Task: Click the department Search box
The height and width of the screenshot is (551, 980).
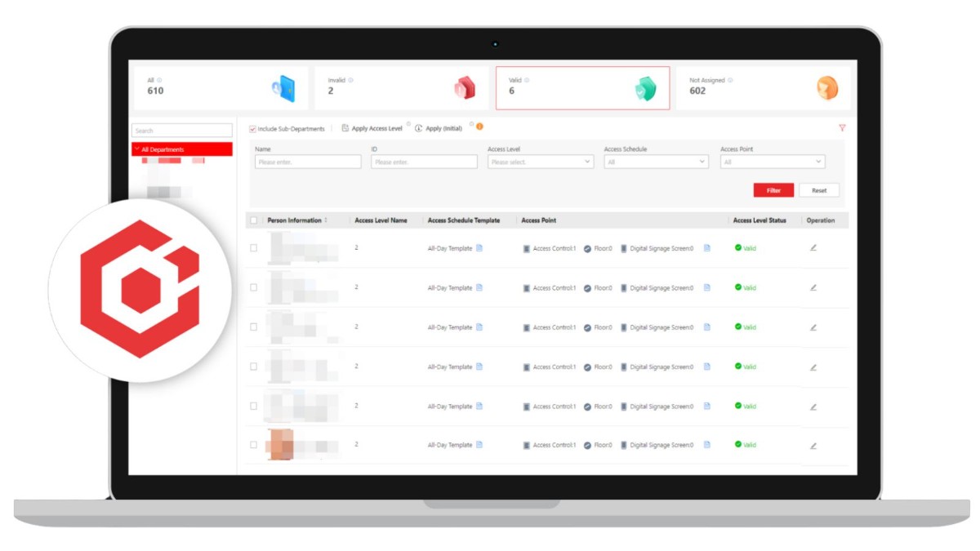Action: (182, 131)
